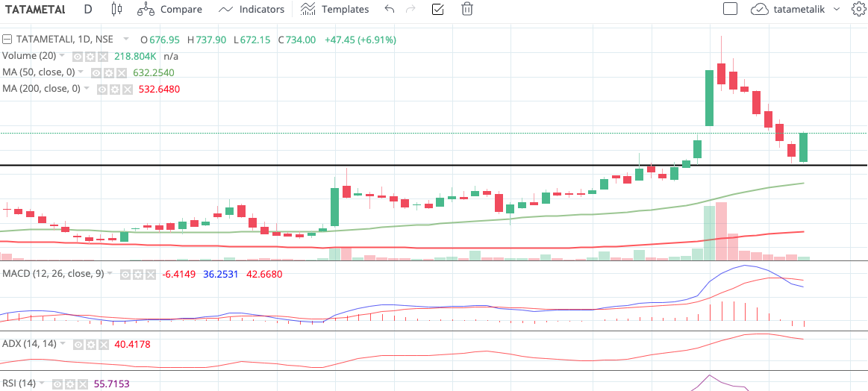Open RSI (14) settings gear

click(70, 384)
